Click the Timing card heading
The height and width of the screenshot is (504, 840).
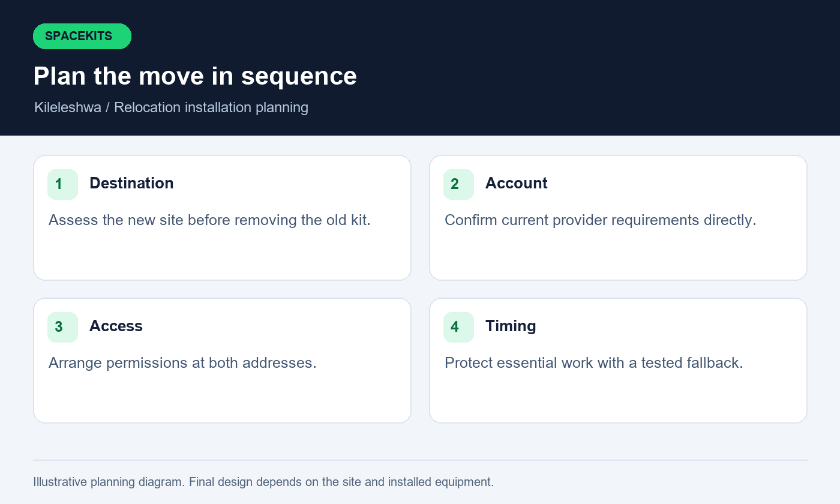[x=511, y=326]
